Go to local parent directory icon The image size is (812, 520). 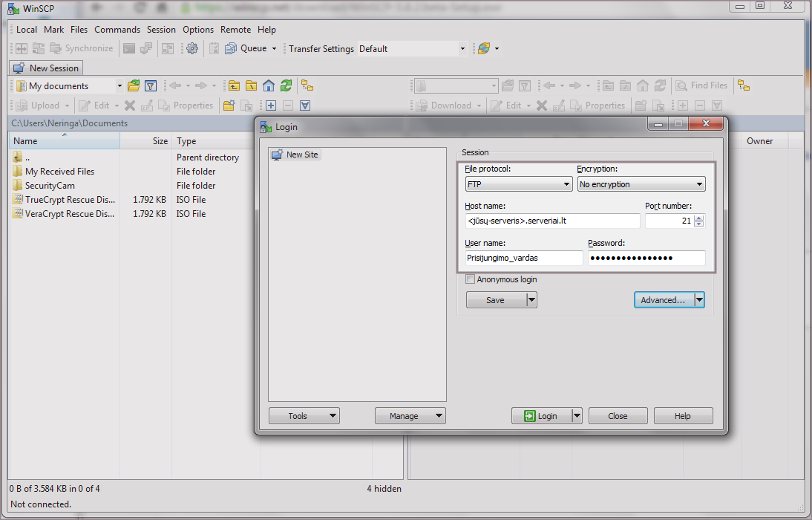point(235,86)
